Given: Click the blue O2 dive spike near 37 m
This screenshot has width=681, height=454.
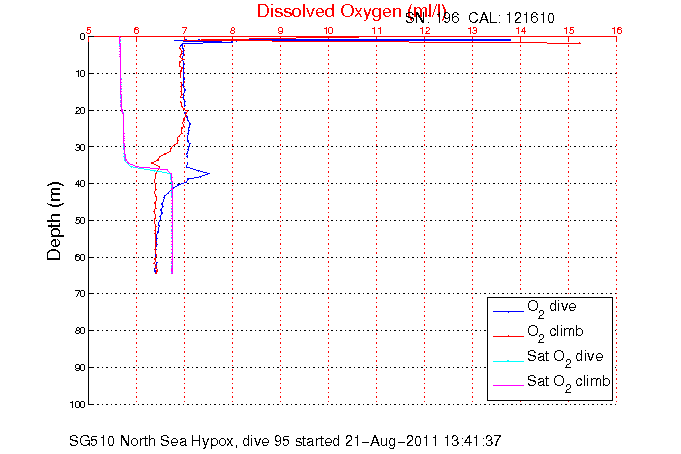Looking at the screenshot, I should [x=209, y=173].
